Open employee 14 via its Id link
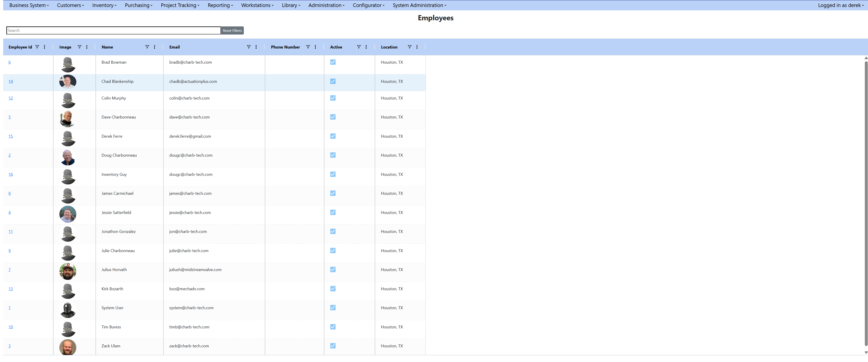The image size is (868, 362). (x=11, y=81)
